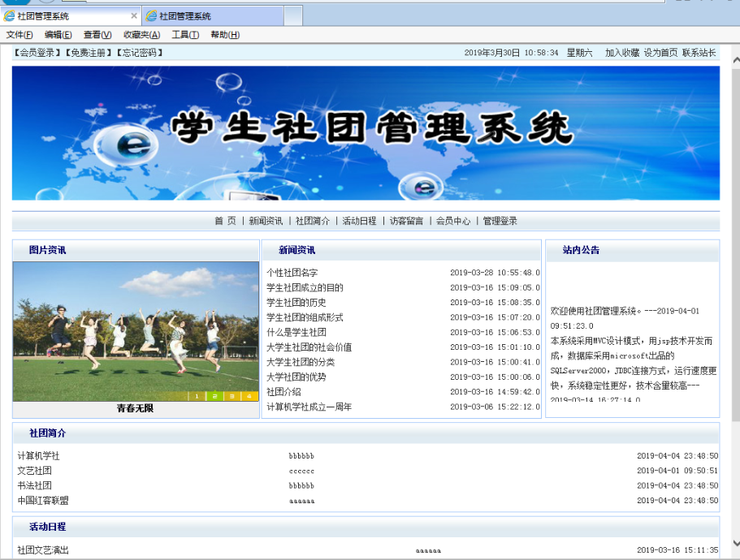Open the 查看(V) menu
The image size is (740, 560).
[97, 35]
